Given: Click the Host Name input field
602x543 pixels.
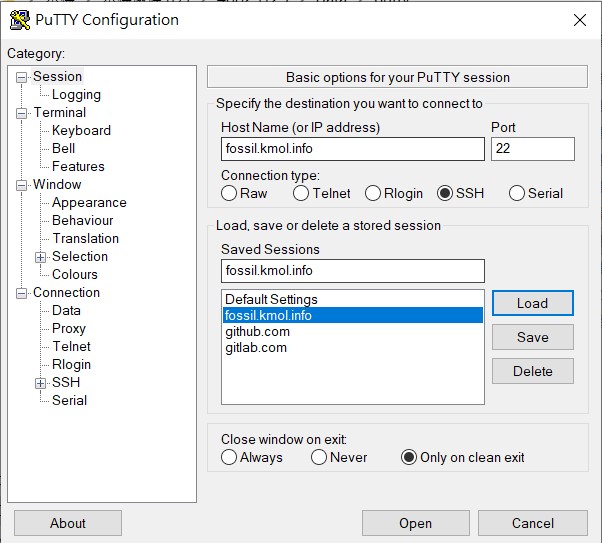Looking at the screenshot, I should coord(352,149).
